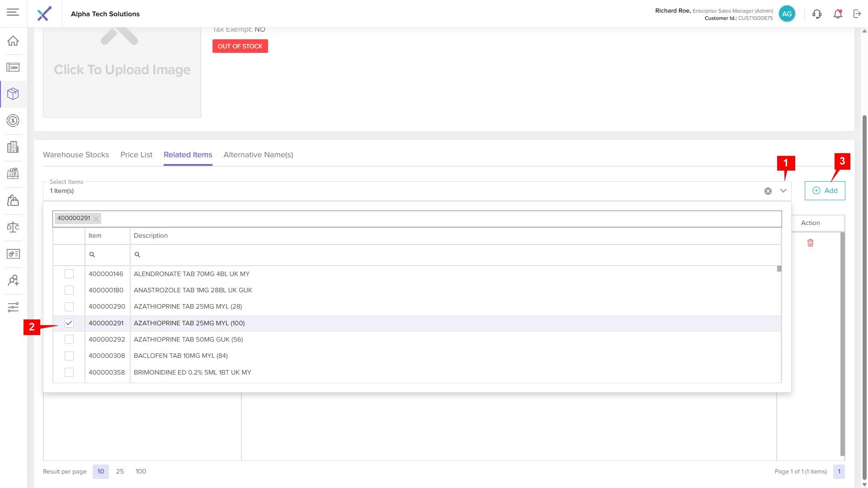Open the headset support icon
This screenshot has width=868, height=488.
(x=817, y=14)
